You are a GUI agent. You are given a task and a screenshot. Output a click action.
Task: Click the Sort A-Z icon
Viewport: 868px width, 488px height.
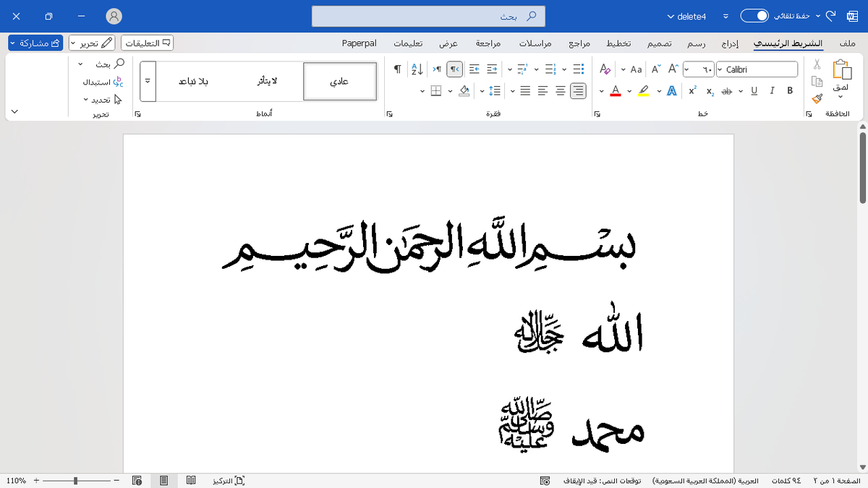pos(417,69)
